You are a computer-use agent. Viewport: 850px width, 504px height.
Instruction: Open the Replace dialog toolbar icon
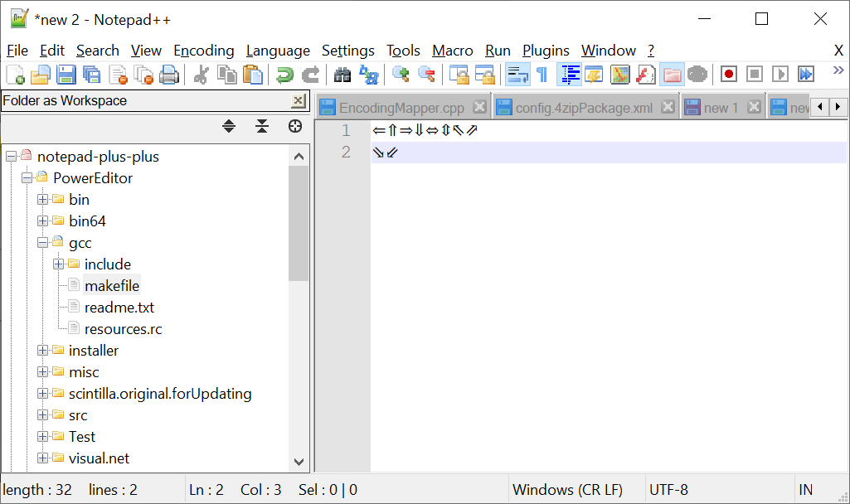[369, 75]
